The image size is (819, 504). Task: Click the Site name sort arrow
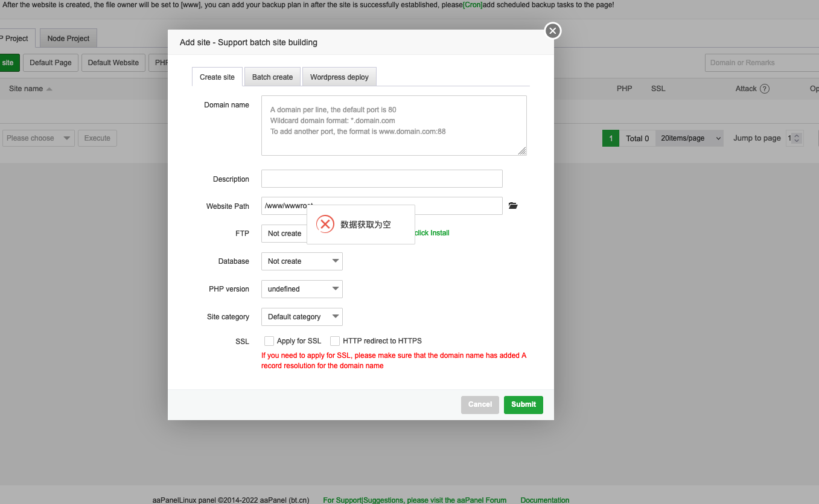pos(49,89)
